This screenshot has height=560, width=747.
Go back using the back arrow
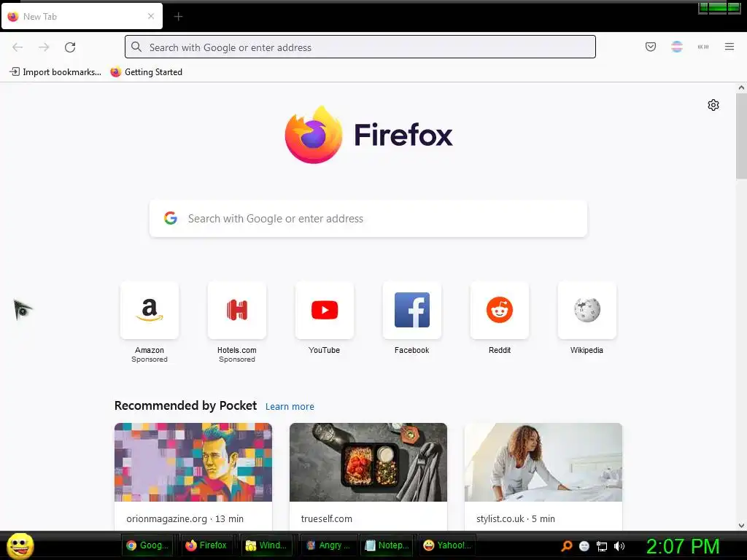pyautogui.click(x=18, y=47)
